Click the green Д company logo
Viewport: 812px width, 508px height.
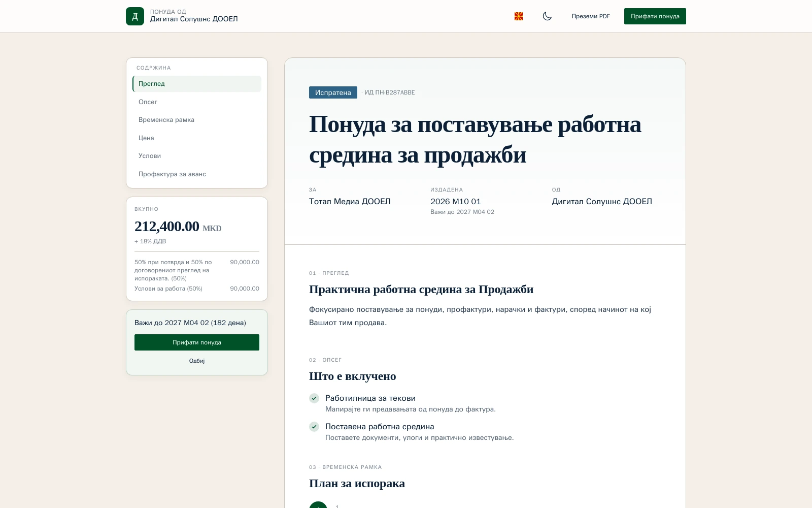(x=135, y=16)
